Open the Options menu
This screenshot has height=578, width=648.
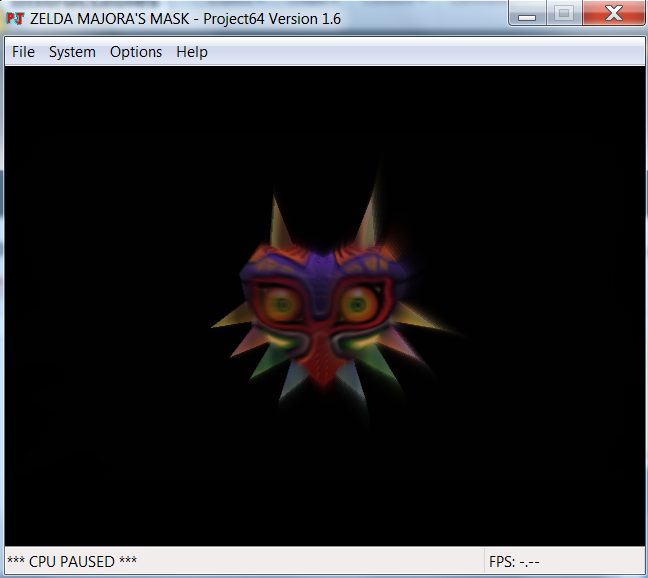point(136,52)
